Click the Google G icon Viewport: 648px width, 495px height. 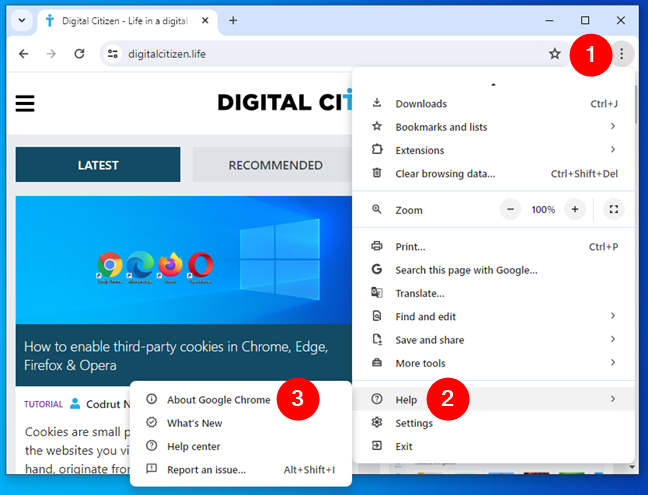point(376,269)
